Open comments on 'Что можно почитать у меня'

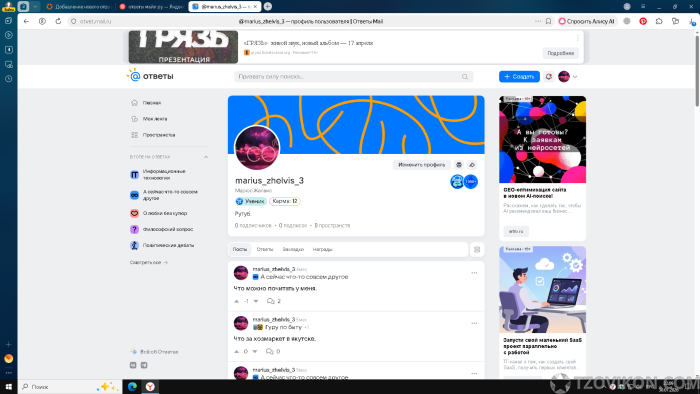tap(274, 301)
